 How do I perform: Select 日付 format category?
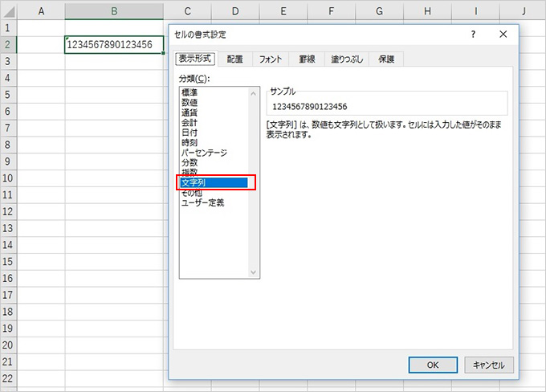tap(189, 133)
